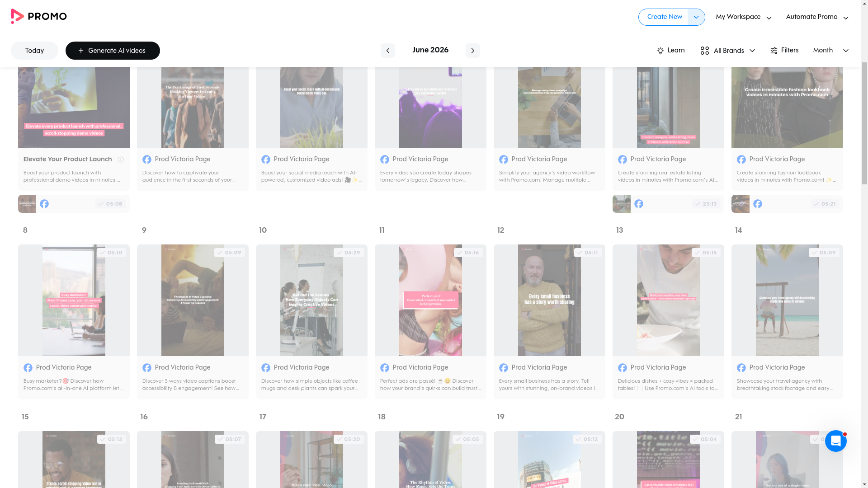The height and width of the screenshot is (488, 868).
Task: Open the Learn lightbulb link
Action: [x=670, y=51]
